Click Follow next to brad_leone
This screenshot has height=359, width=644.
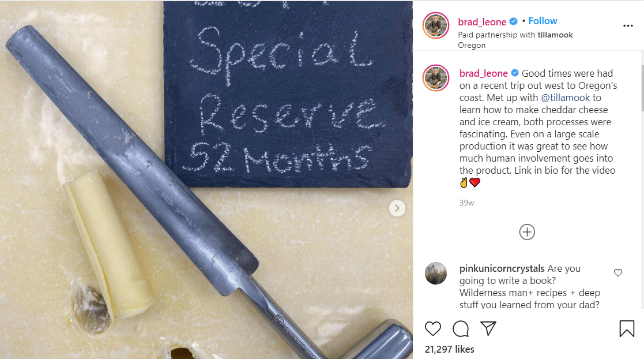543,21
